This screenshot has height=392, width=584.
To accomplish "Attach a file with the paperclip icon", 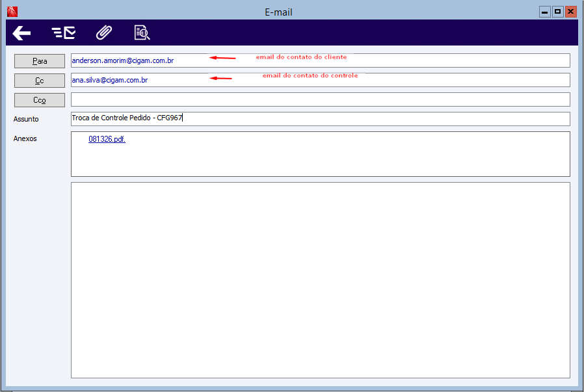I will pos(104,33).
